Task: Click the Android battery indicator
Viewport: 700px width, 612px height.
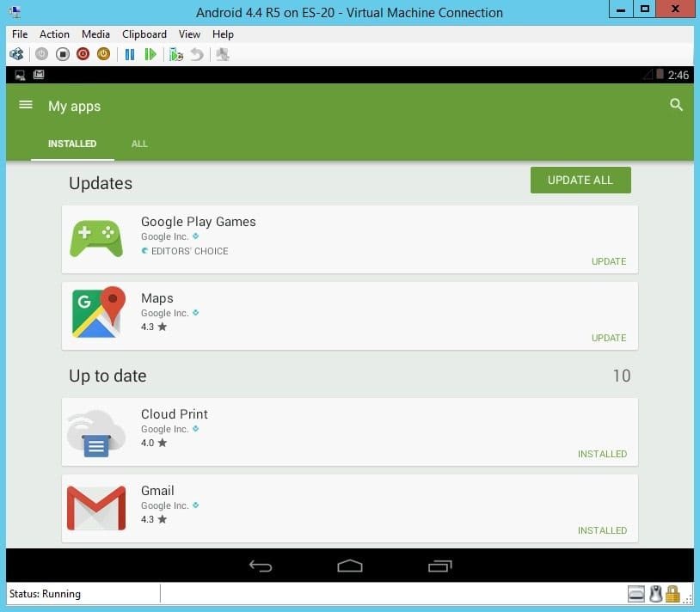Action: pyautogui.click(x=660, y=74)
